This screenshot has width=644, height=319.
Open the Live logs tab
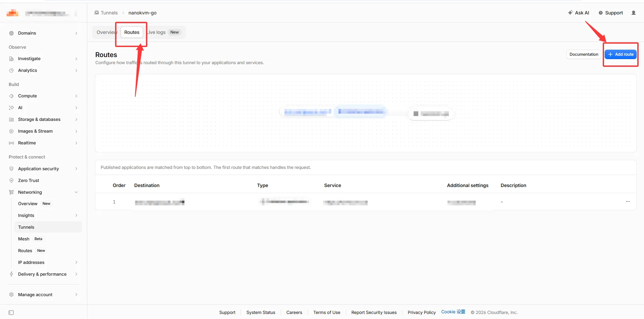[x=164, y=32]
